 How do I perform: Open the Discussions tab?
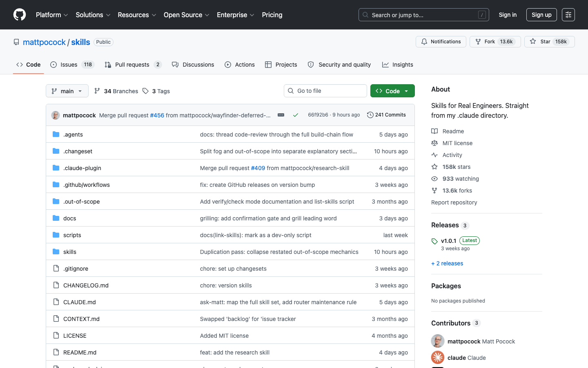coord(193,65)
